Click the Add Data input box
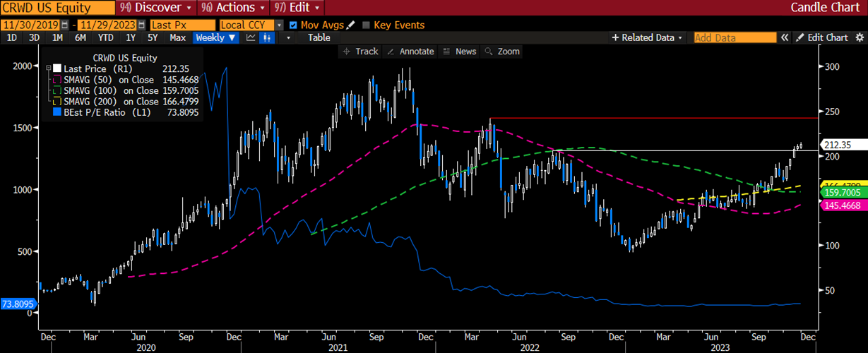868x353 pixels. click(735, 37)
